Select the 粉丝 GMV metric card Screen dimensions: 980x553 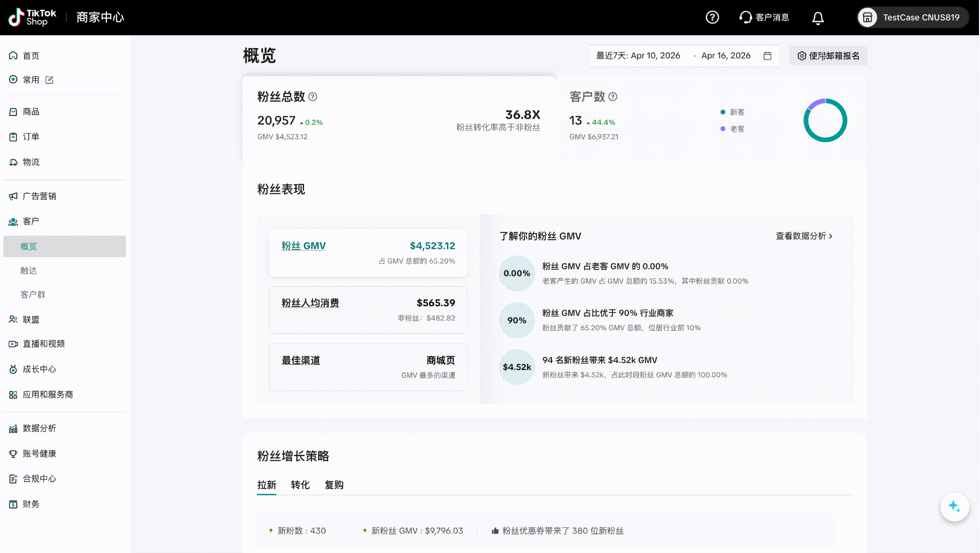pyautogui.click(x=368, y=252)
